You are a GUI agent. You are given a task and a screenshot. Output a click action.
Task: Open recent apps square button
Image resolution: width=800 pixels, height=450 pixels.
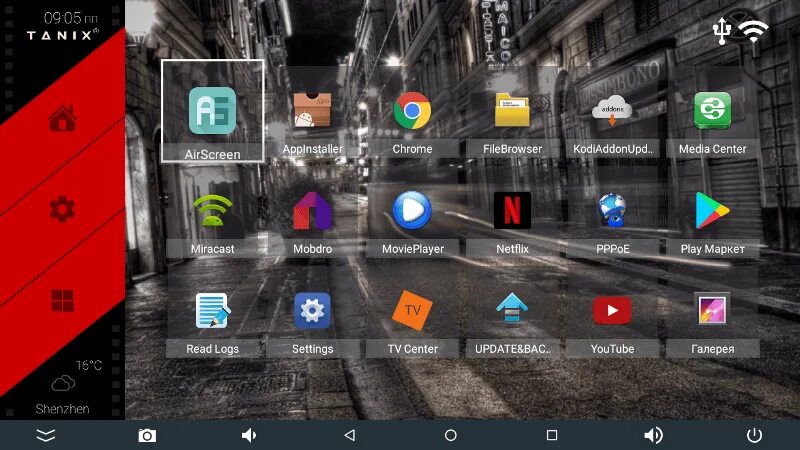552,435
